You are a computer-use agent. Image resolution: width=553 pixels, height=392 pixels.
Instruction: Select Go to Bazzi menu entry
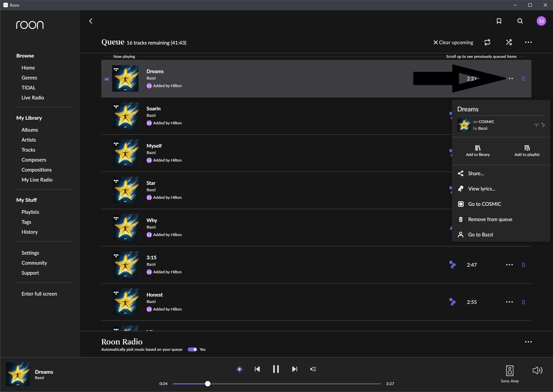pyautogui.click(x=501, y=235)
